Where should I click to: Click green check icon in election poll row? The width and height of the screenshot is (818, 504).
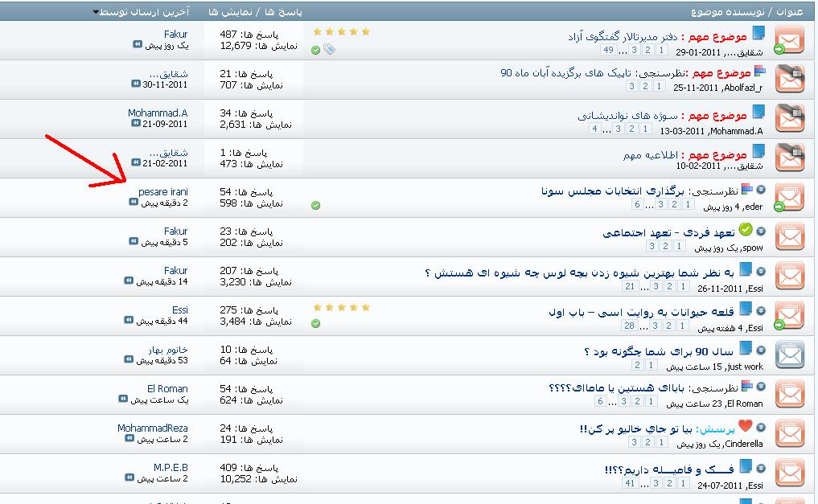315,205
